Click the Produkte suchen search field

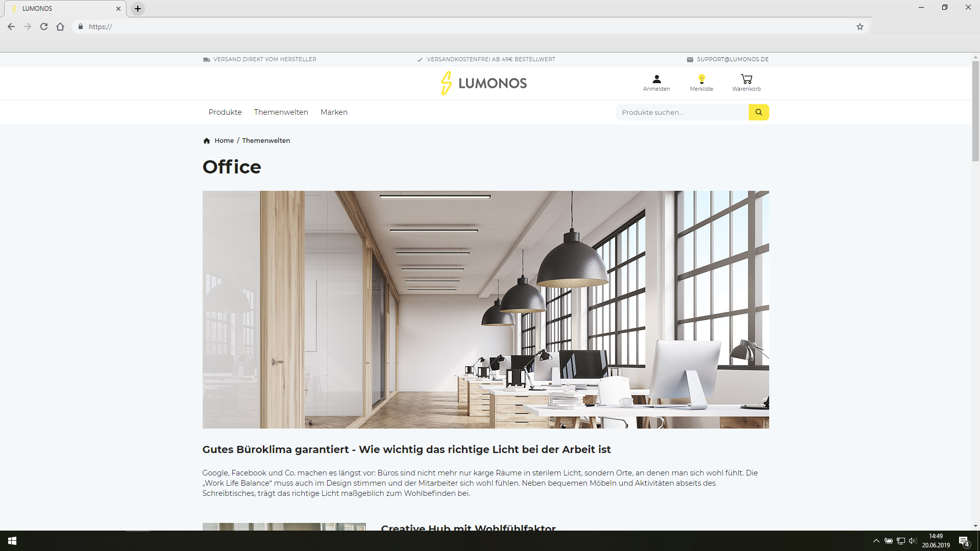682,112
